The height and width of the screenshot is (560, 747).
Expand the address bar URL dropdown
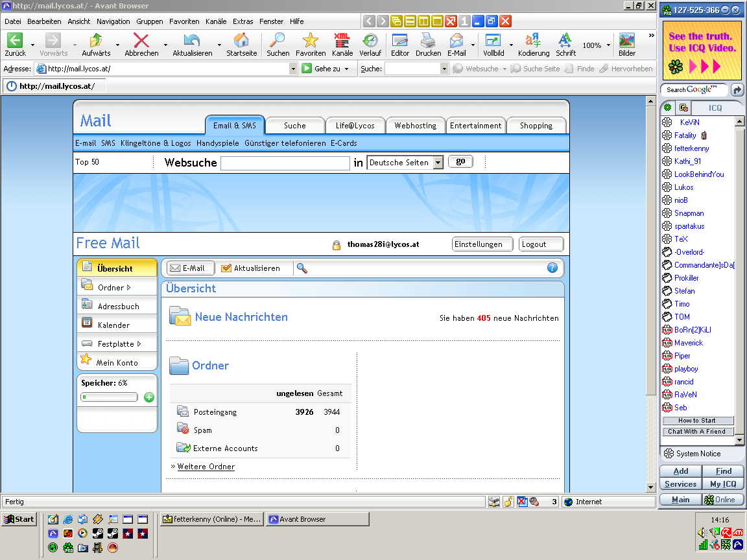tap(293, 69)
